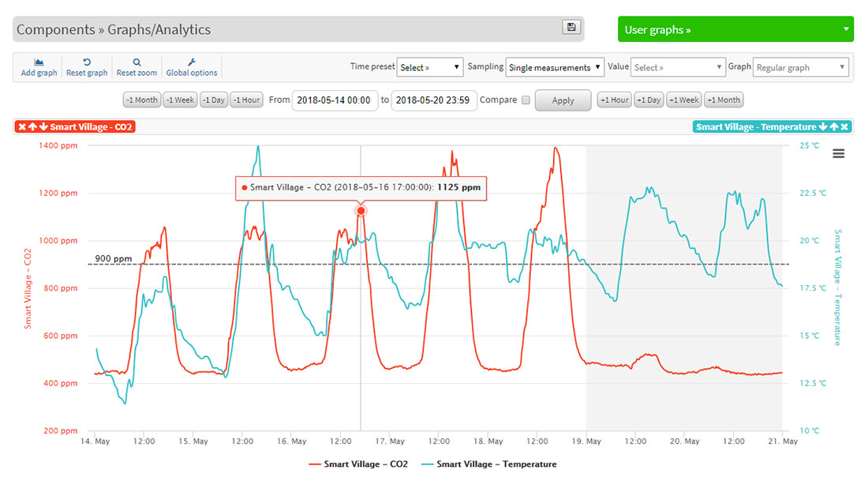Remove the Smart Village Temperature series
The width and height of the screenshot is (868, 481).
point(844,127)
